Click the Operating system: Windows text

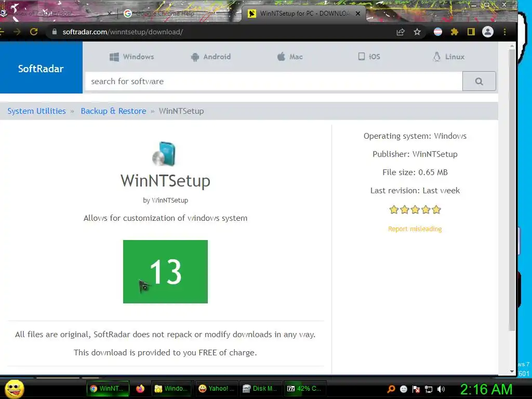tap(415, 136)
